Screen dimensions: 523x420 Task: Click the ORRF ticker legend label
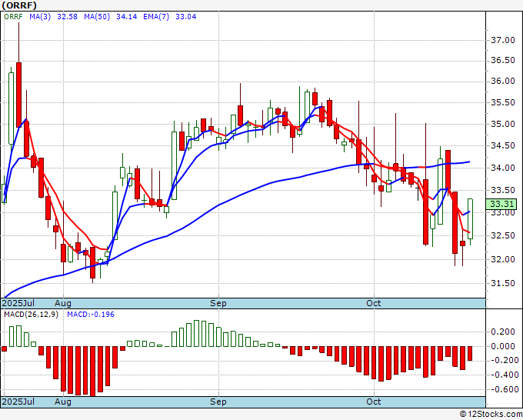coord(13,17)
